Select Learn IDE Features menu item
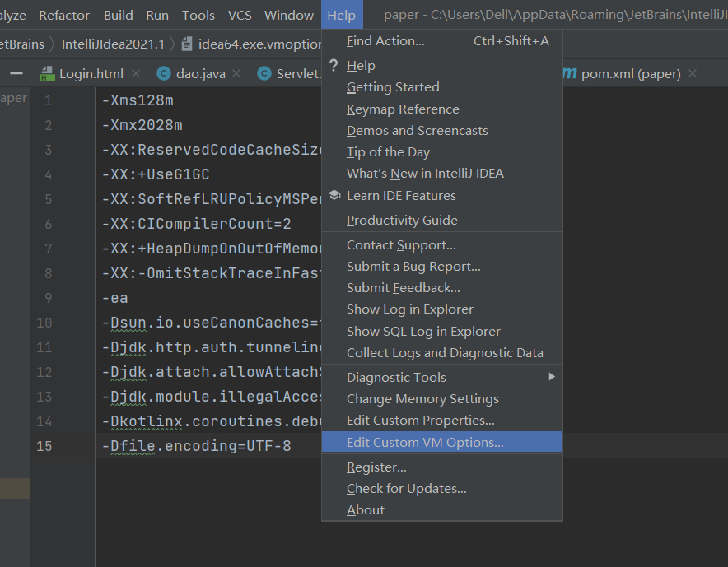728x567 pixels. click(441, 195)
